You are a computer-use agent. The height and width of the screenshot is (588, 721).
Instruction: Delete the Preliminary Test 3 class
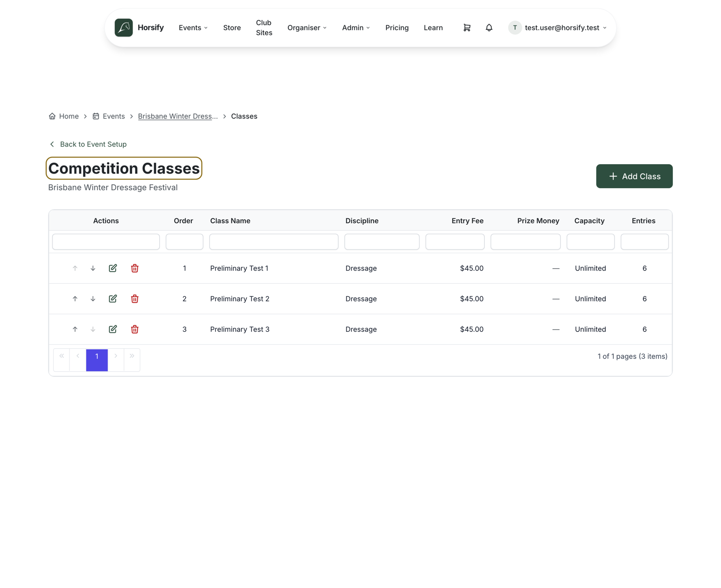[135, 329]
